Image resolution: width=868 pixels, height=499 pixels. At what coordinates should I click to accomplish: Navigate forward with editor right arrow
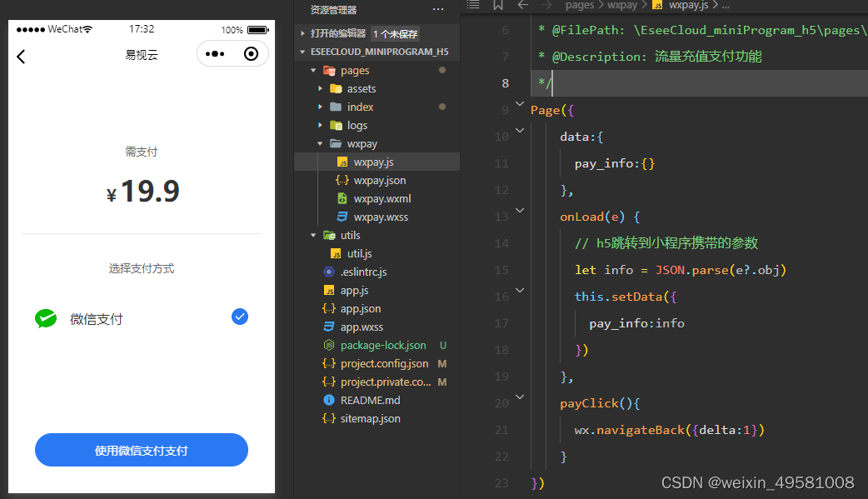tap(547, 5)
